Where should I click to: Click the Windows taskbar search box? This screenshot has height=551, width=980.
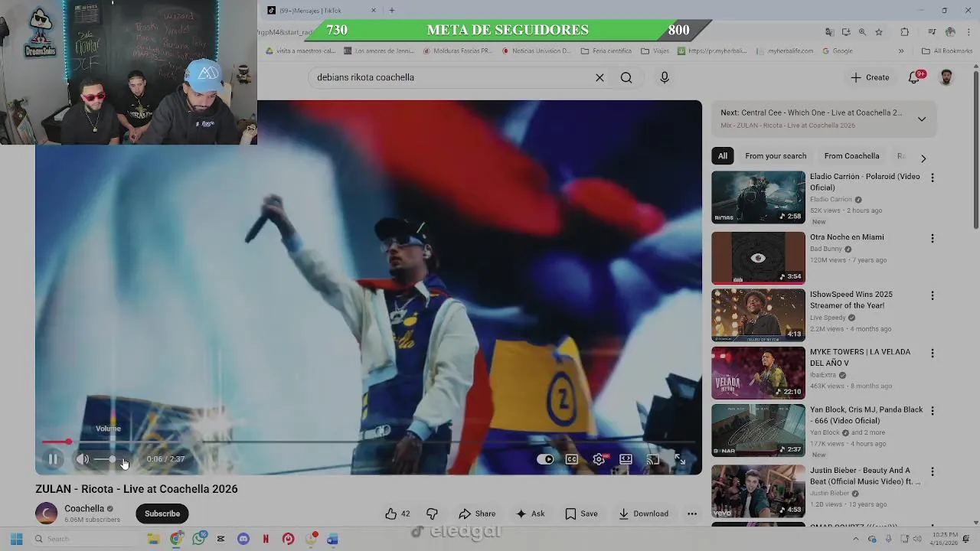coord(83,539)
